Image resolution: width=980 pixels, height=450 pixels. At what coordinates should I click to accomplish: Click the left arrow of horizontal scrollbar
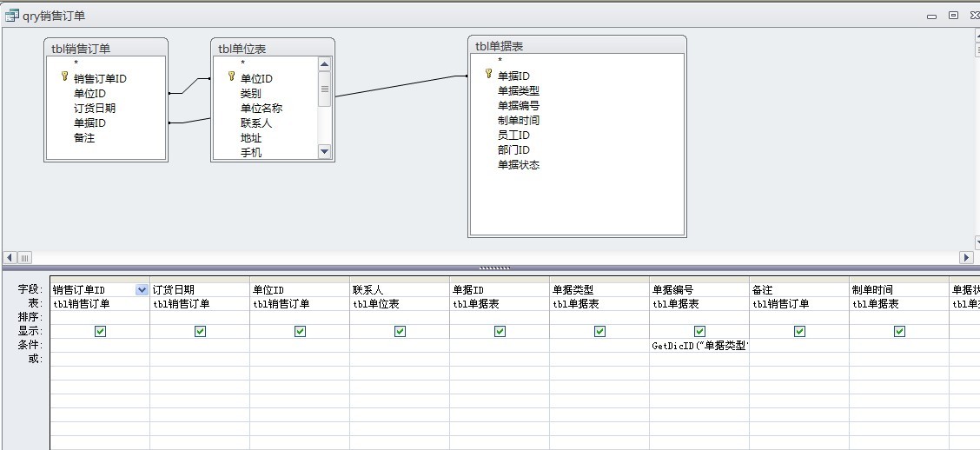tap(10, 258)
